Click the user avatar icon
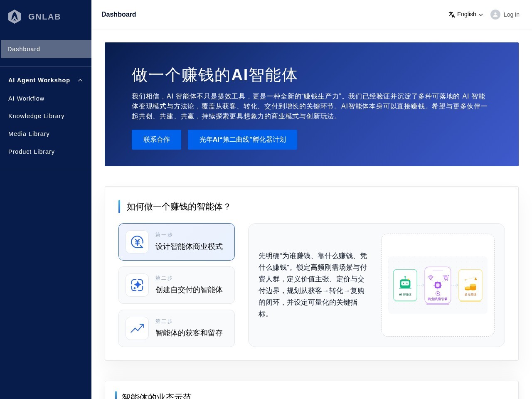 tap(495, 15)
